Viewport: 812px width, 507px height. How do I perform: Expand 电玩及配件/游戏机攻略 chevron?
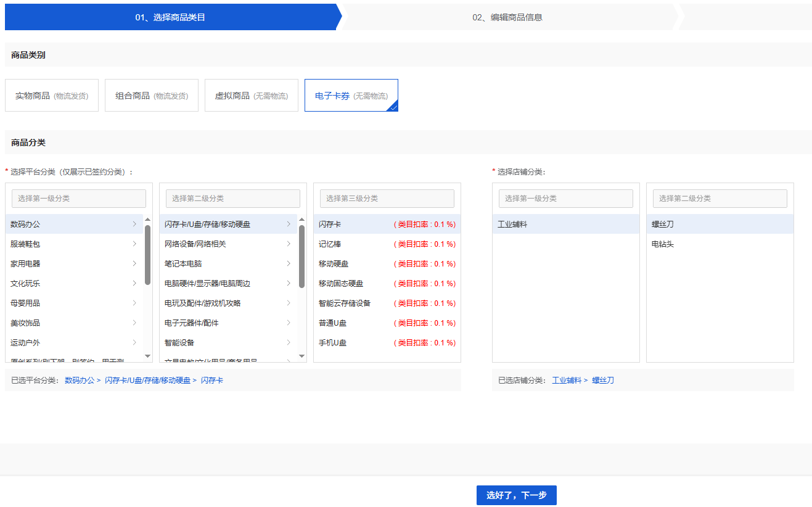289,303
